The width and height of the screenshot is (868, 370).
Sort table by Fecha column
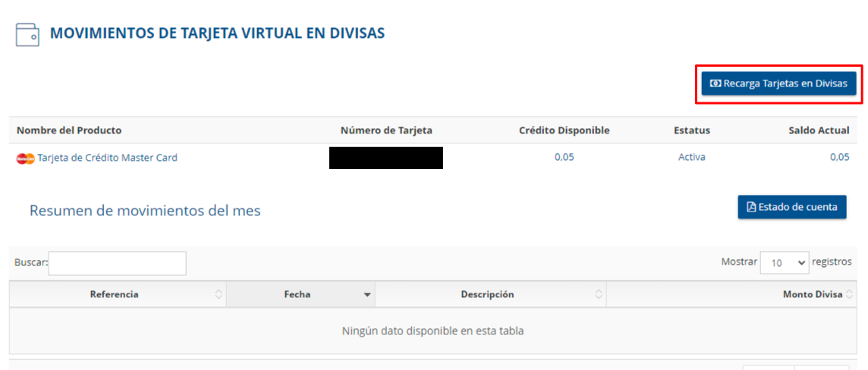300,294
